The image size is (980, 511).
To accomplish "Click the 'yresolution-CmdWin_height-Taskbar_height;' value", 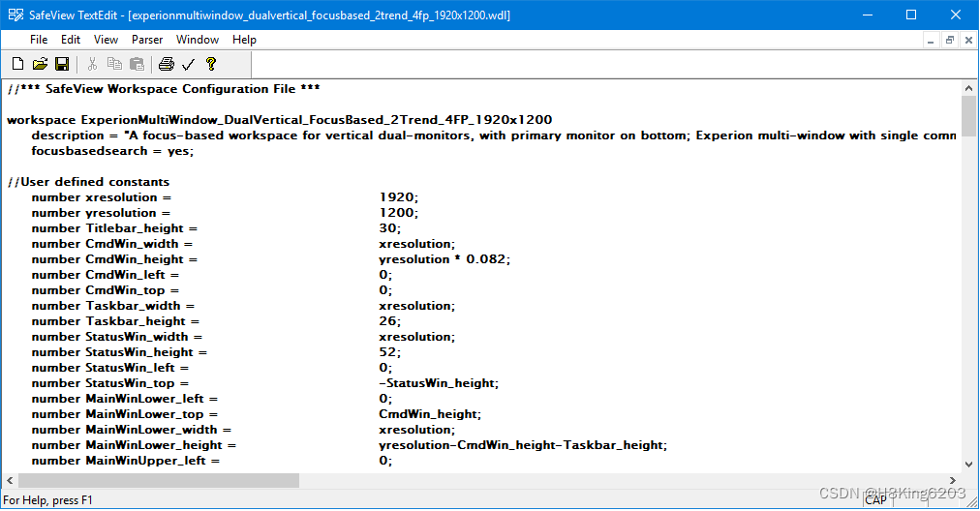I will pos(523,445).
